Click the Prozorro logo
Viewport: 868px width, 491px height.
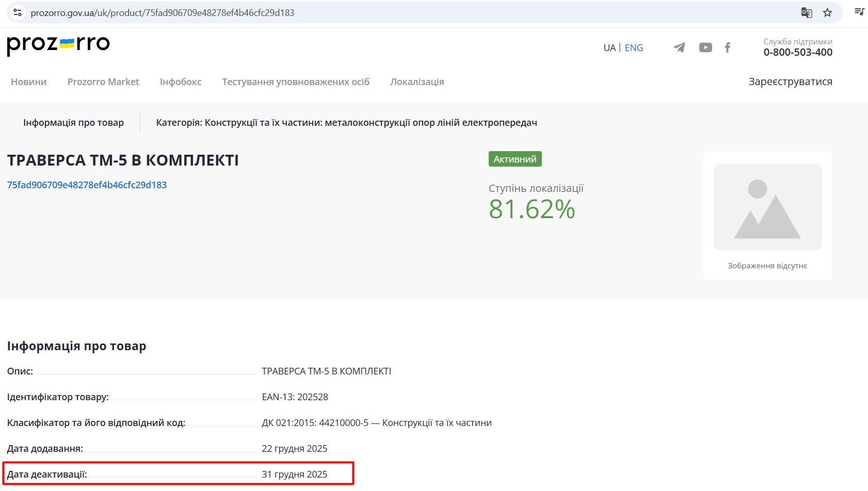[x=58, y=45]
